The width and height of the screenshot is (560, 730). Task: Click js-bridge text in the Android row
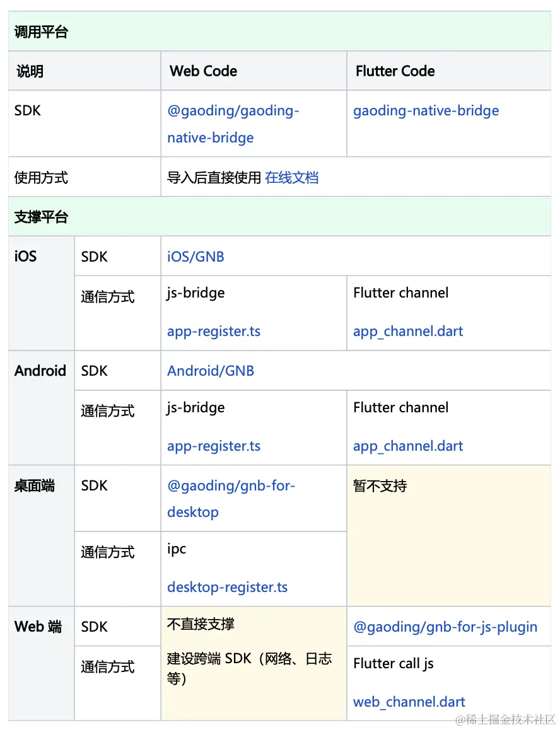click(195, 407)
